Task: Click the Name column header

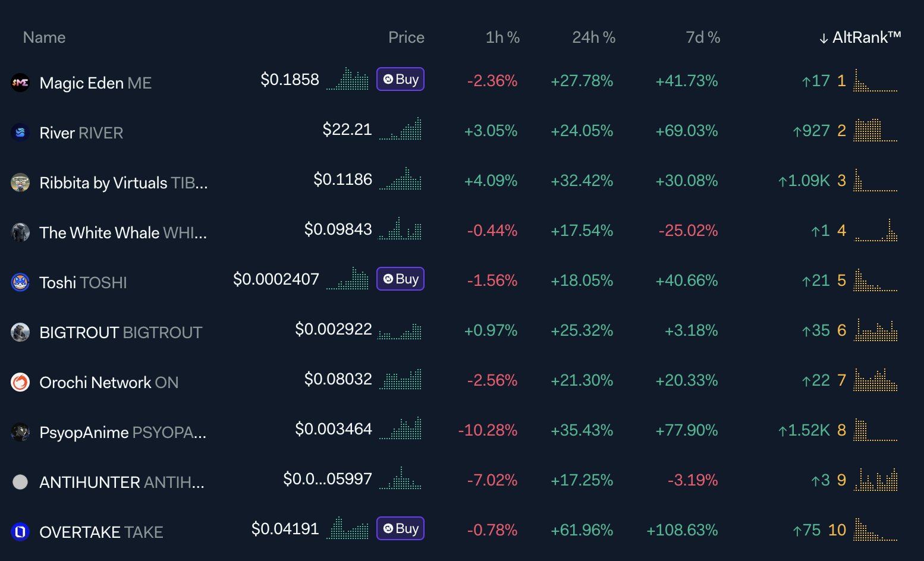Action: (44, 37)
